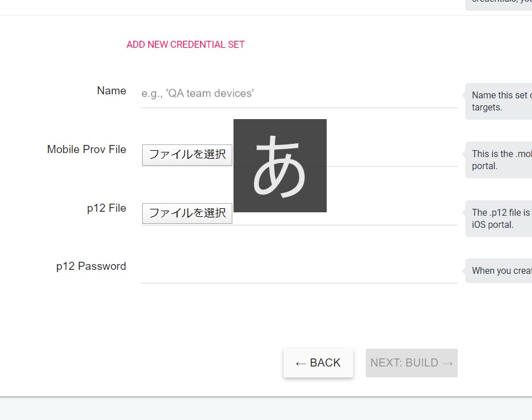Click the left arrow icon on BACK
This screenshot has height=420, width=532.
(x=301, y=364)
